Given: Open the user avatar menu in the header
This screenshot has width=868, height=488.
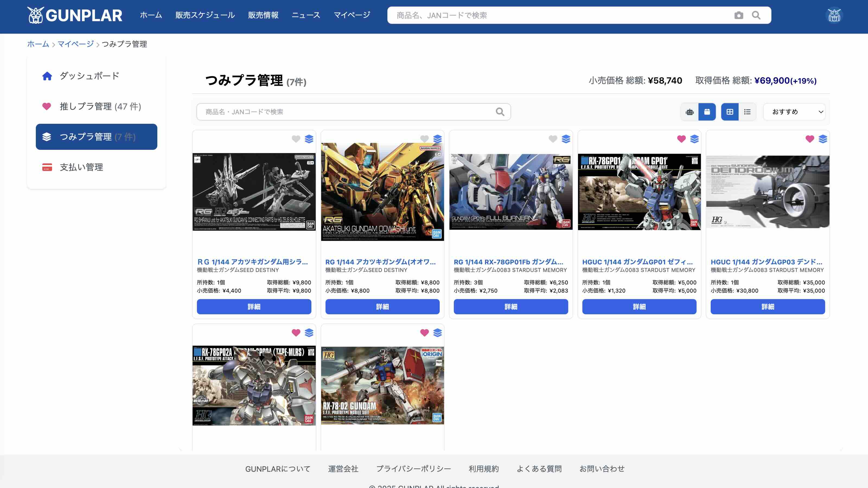Looking at the screenshot, I should pos(834,15).
